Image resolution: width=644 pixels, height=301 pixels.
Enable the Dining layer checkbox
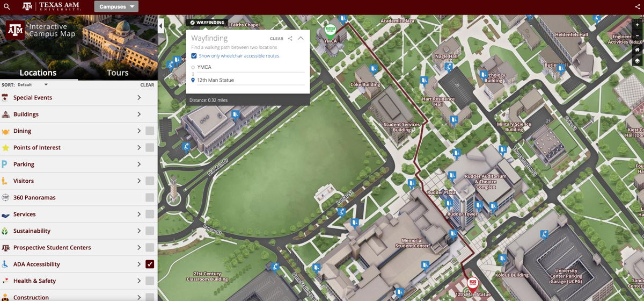click(x=150, y=131)
